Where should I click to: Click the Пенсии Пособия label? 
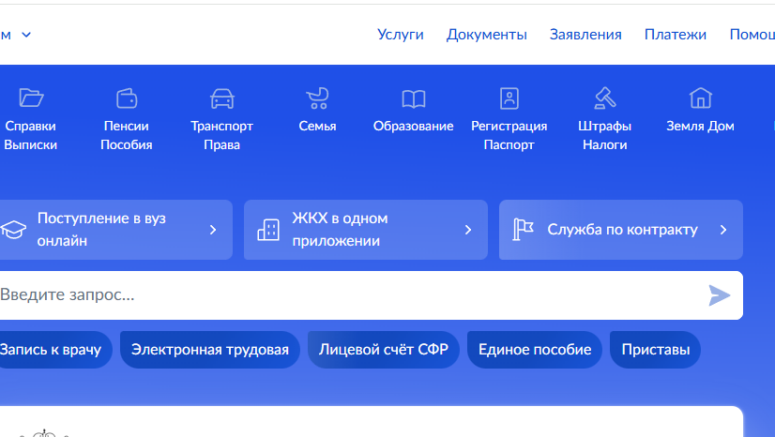tap(127, 135)
